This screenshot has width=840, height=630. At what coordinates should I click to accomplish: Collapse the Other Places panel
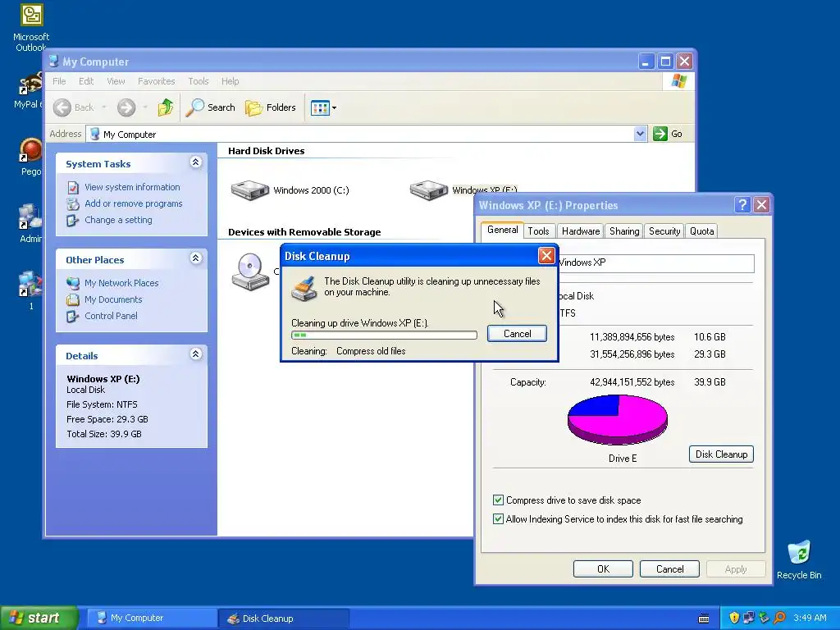pyautogui.click(x=195, y=258)
